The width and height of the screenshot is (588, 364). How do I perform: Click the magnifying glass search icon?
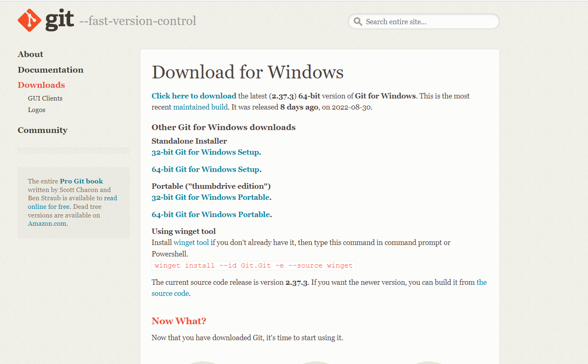358,22
